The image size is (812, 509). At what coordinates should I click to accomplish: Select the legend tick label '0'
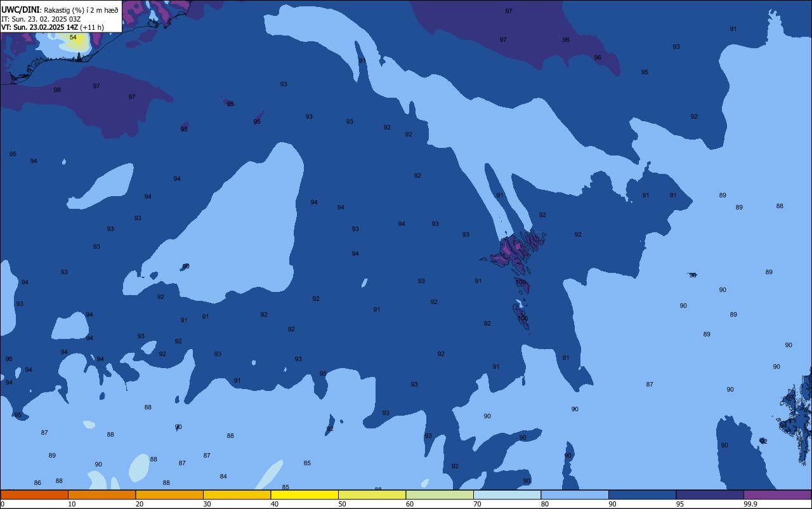[3, 504]
